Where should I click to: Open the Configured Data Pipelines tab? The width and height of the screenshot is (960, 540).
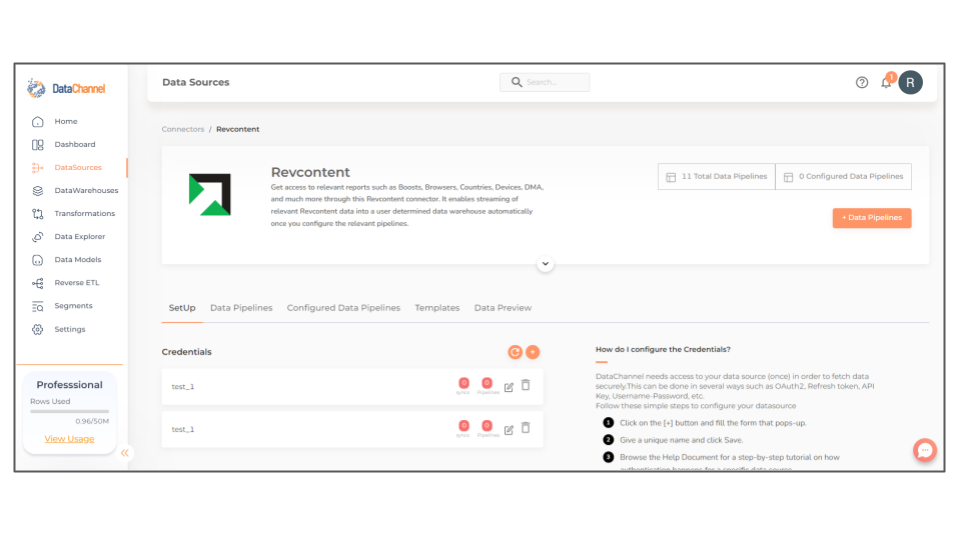coord(343,308)
